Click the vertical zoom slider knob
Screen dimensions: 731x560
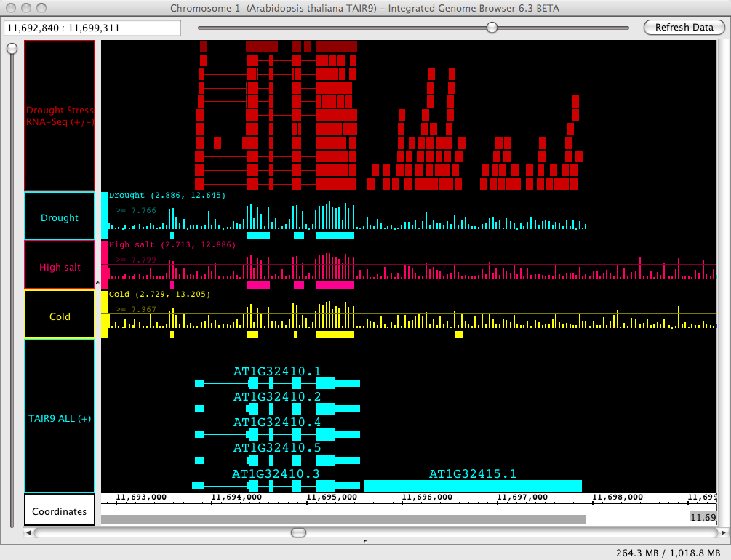tap(12, 49)
